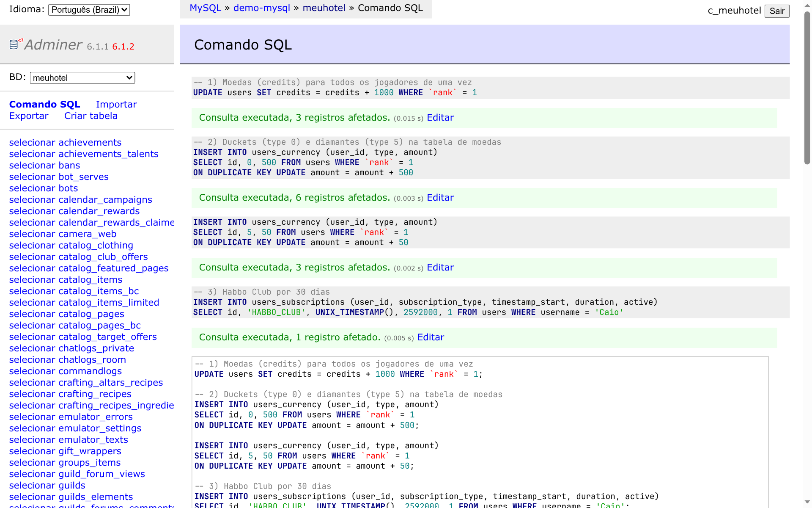
Task: Select the catalog_pages table
Action: click(67, 314)
